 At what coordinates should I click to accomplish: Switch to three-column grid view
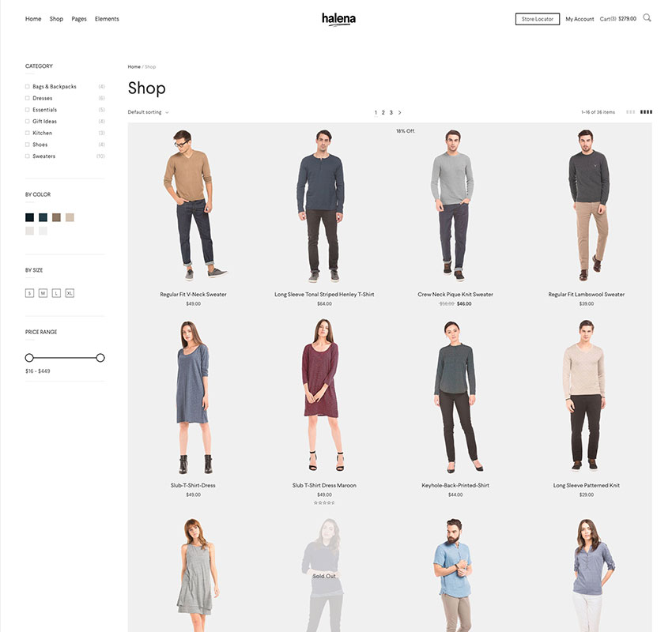click(630, 112)
